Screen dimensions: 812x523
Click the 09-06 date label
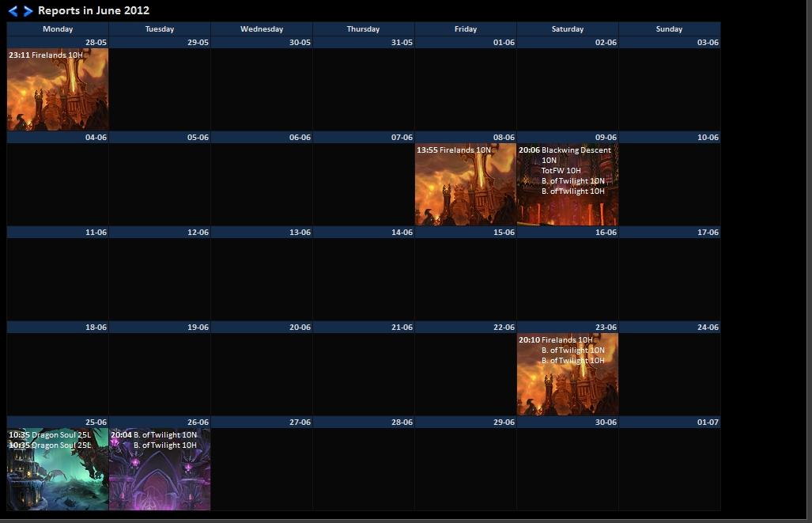point(606,138)
